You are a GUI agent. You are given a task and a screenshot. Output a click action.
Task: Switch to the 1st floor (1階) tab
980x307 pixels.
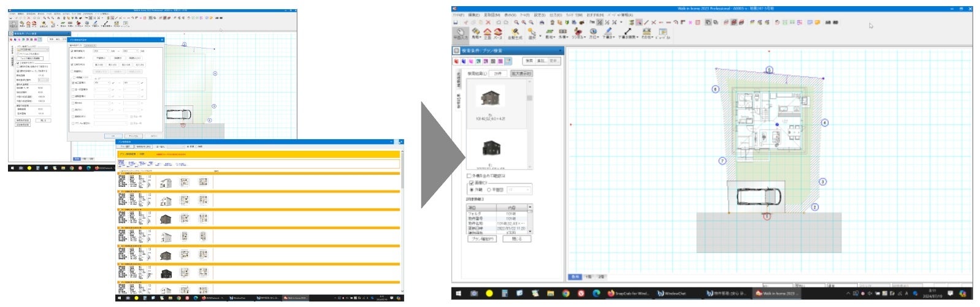pyautogui.click(x=589, y=277)
